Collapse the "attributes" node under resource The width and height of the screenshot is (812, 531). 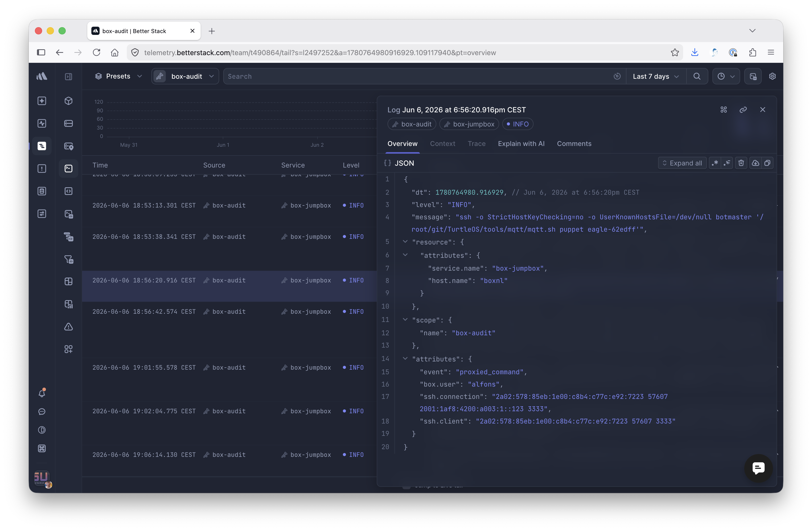[405, 255]
